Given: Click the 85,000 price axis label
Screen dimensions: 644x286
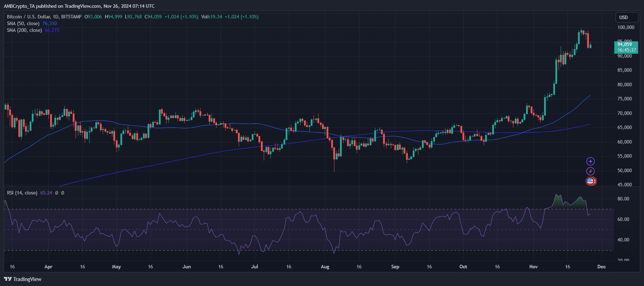Looking at the screenshot, I should 625,70.
